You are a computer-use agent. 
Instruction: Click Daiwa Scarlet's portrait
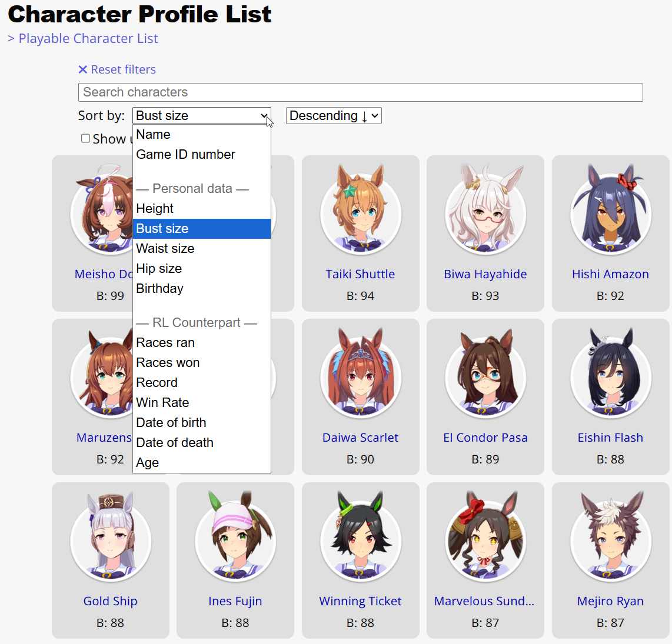click(361, 373)
